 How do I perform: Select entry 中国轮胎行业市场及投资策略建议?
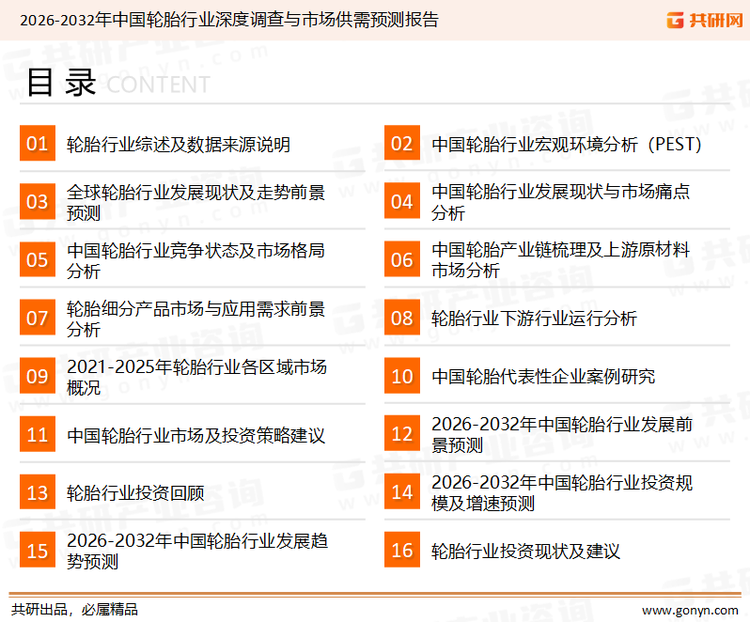(196, 435)
